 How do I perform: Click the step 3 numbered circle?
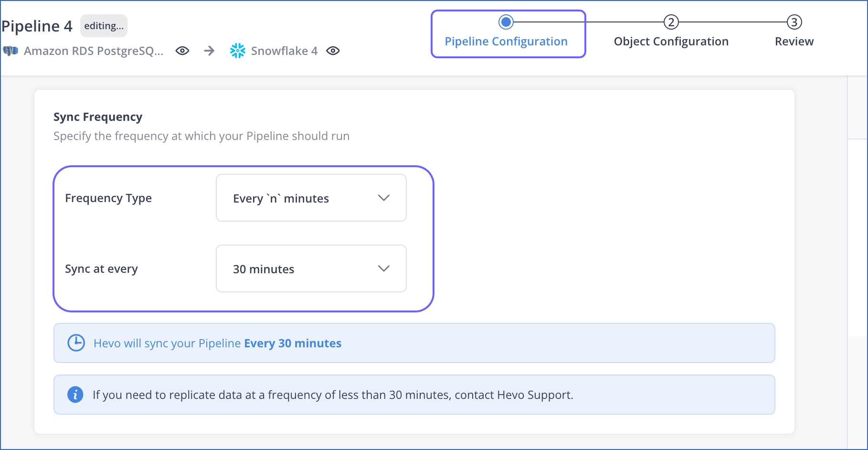click(794, 21)
